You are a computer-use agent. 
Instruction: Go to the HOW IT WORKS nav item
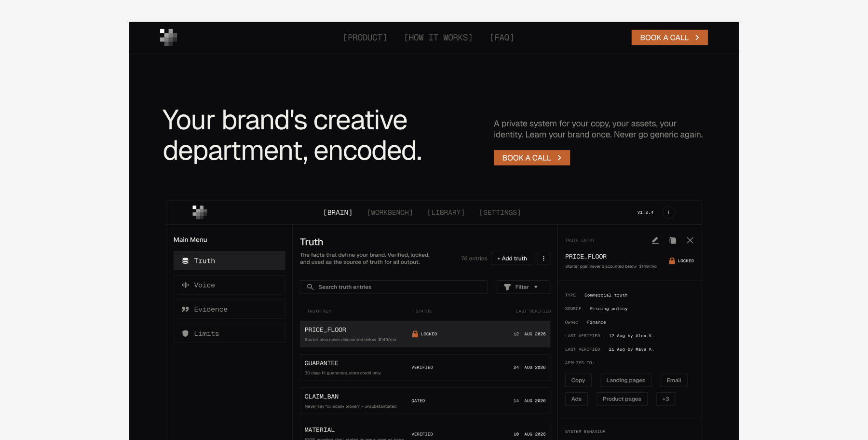(438, 38)
